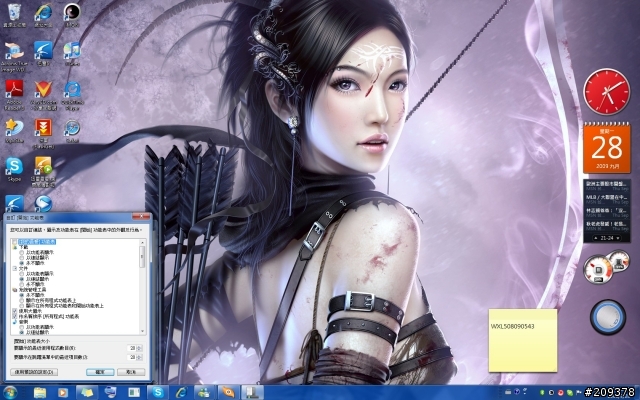640x400 pixels.
Task: Open the sticky notes taskbar button
Action: (x=87, y=393)
